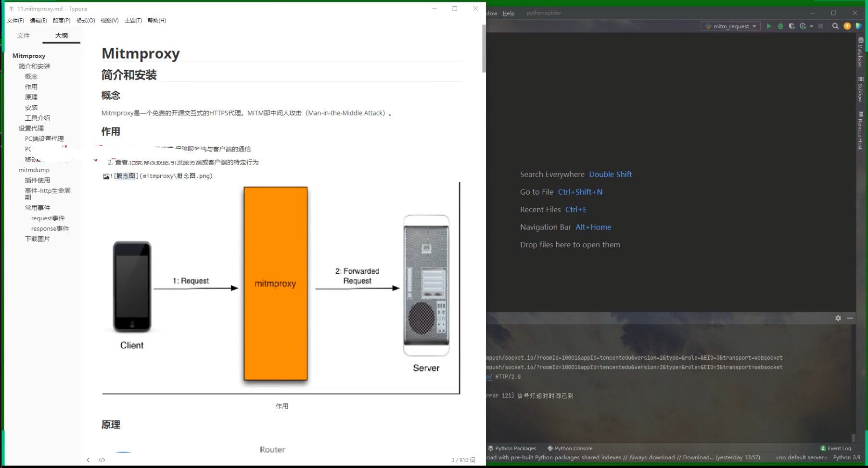Toggle source code mode icon in Typora
Viewport: 868px width, 468px height.
pyautogui.click(x=102, y=460)
